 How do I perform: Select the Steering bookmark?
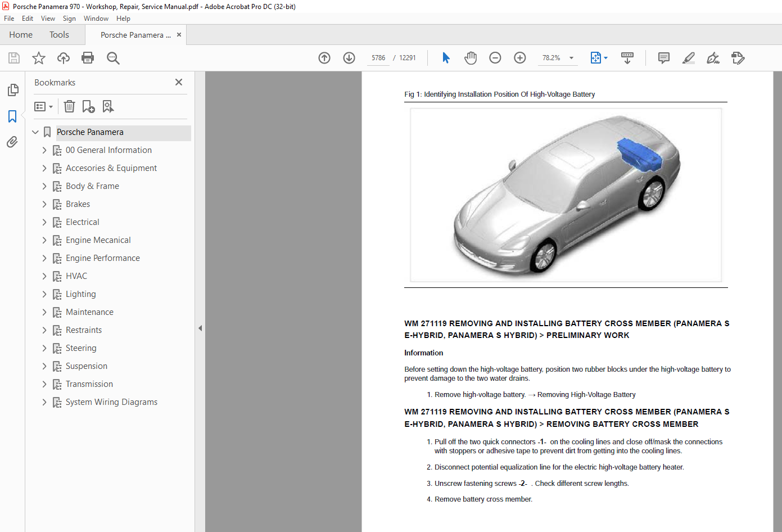[81, 348]
